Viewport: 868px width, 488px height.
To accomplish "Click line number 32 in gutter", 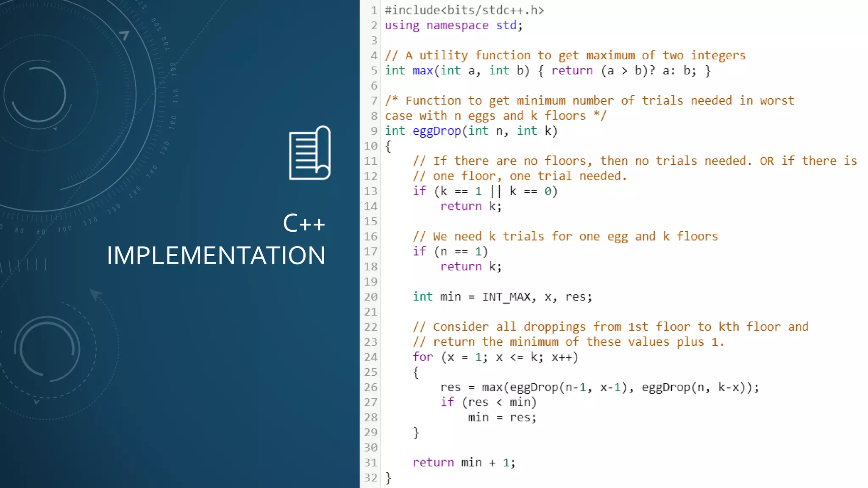I will pos(370,478).
